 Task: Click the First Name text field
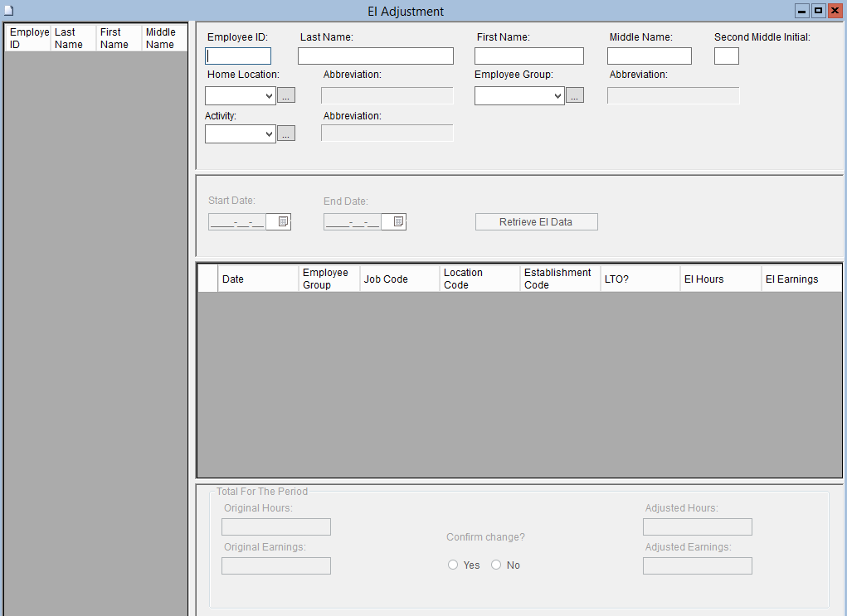coord(529,56)
